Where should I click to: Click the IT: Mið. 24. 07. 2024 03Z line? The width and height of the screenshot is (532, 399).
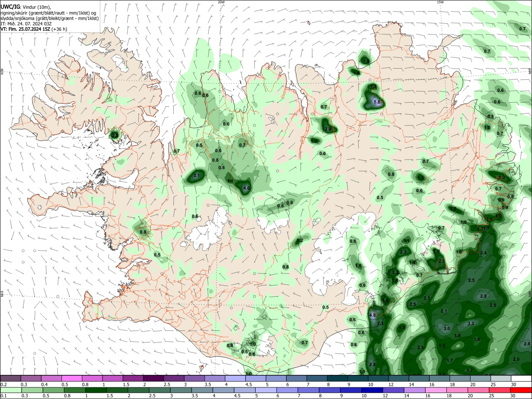click(26, 24)
